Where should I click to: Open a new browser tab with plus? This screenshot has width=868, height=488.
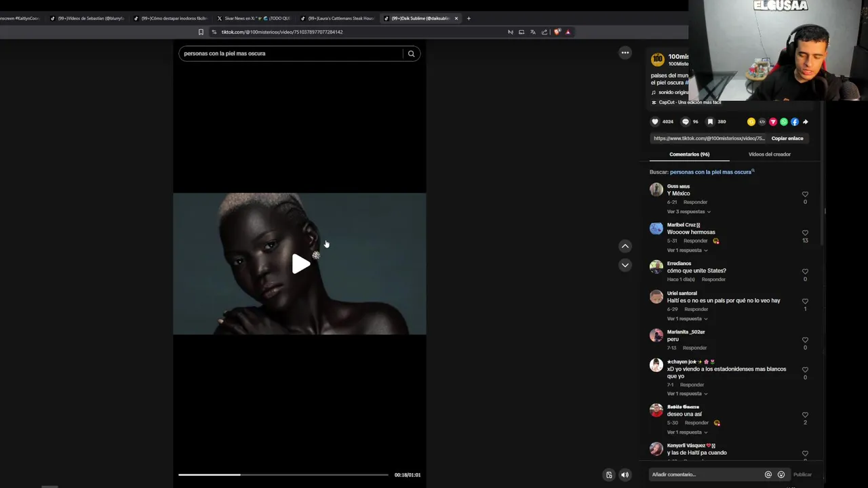469,18
